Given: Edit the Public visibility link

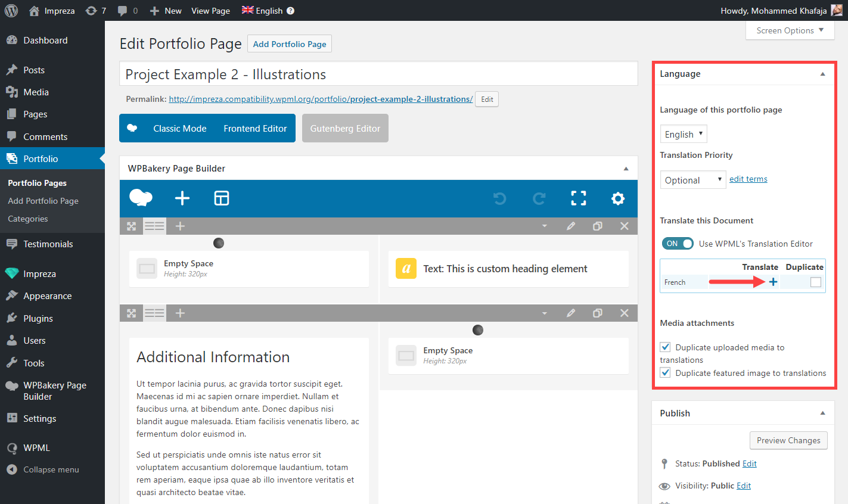Looking at the screenshot, I should coord(744,486).
